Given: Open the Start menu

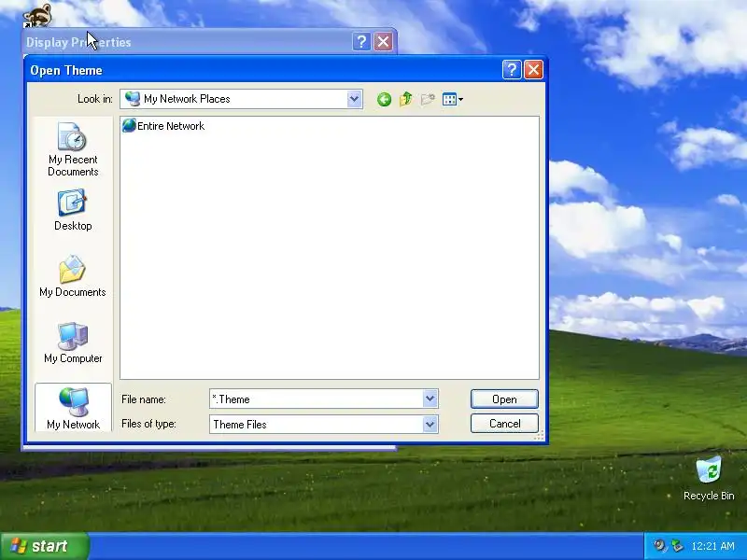Looking at the screenshot, I should [44, 546].
